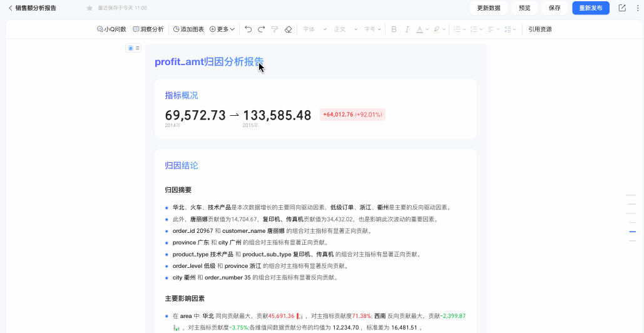Undo the last action
This screenshot has width=644, height=333.
coord(248,29)
